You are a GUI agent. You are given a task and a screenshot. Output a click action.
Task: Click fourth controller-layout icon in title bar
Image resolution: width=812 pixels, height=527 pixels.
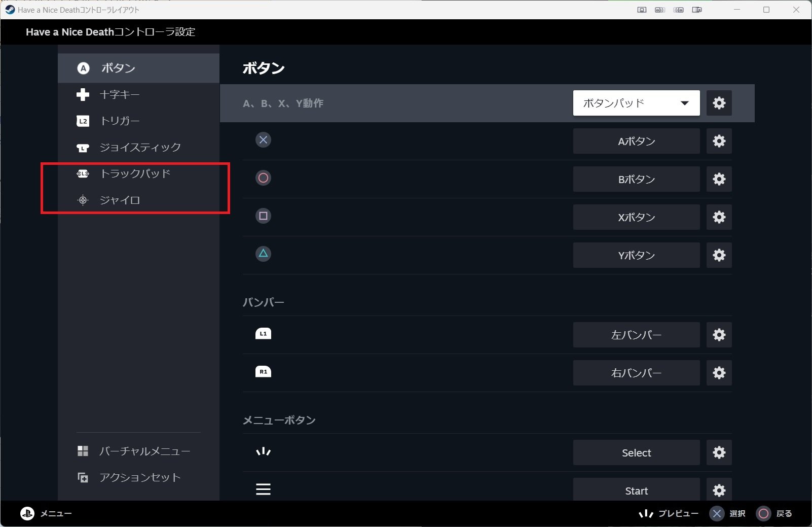(697, 10)
